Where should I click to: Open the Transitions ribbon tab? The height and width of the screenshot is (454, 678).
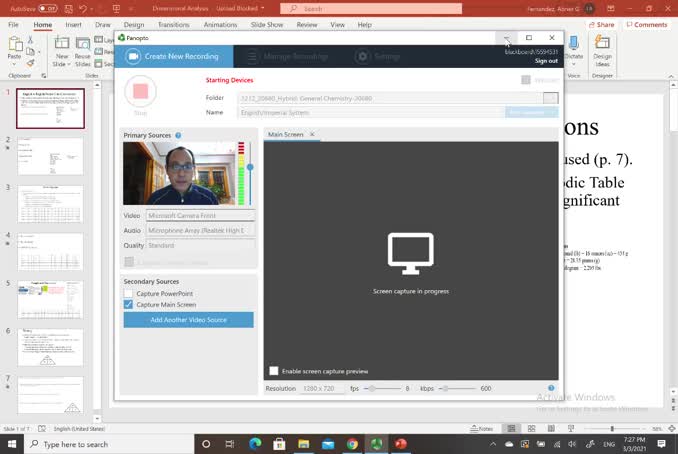[173, 24]
